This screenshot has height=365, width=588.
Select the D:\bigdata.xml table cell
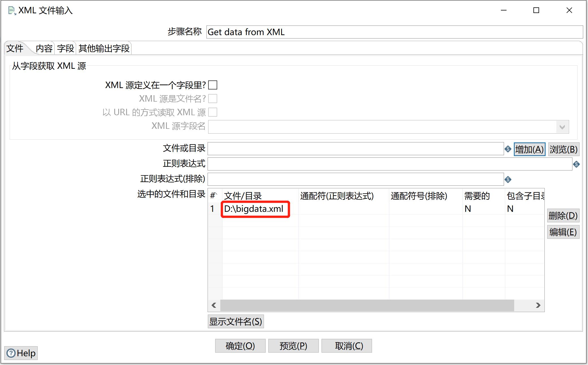[x=260, y=209]
